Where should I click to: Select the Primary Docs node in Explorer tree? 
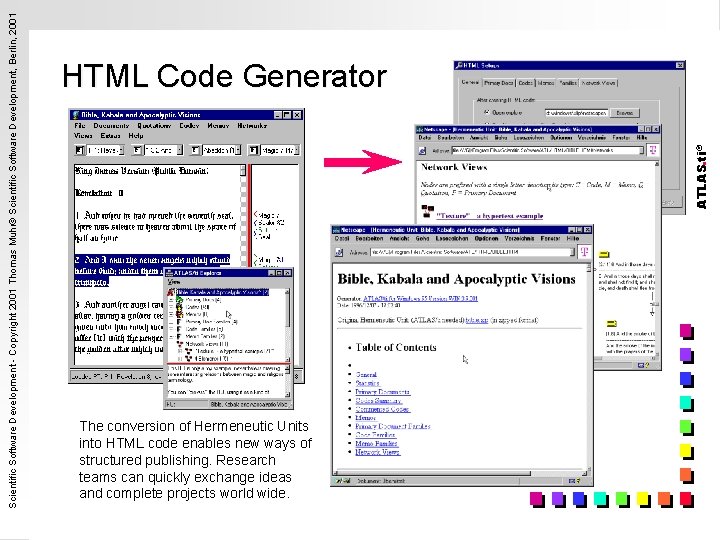(x=203, y=300)
